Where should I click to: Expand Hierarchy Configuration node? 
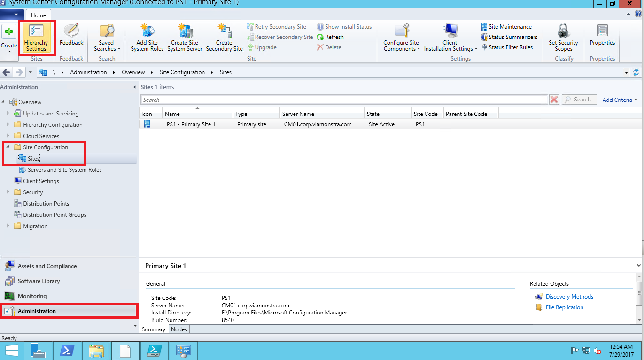click(8, 124)
